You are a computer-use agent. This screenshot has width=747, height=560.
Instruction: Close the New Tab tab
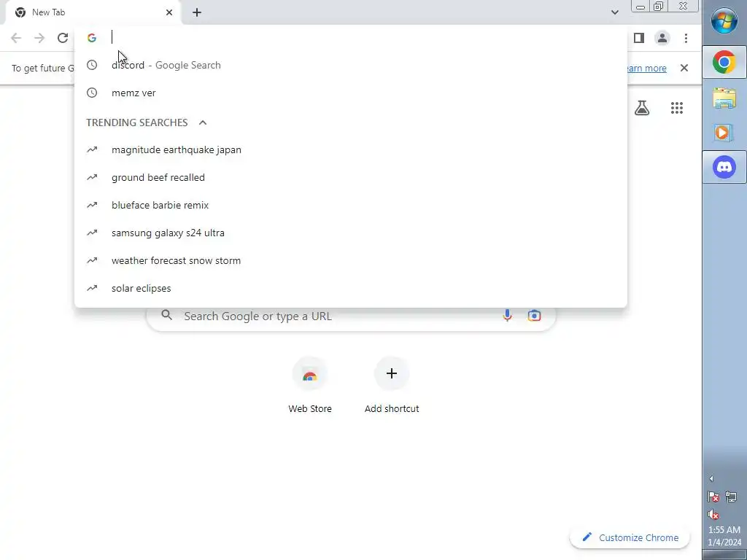click(x=169, y=12)
